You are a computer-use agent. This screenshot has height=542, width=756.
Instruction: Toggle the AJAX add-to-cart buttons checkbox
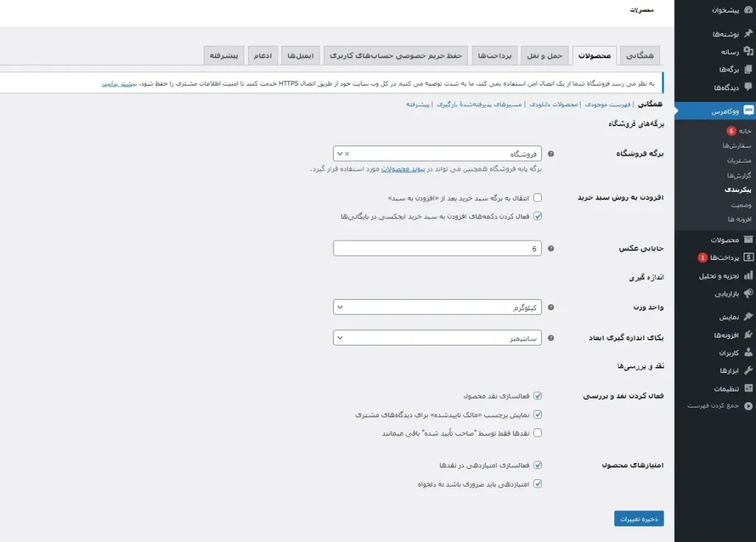pos(537,216)
